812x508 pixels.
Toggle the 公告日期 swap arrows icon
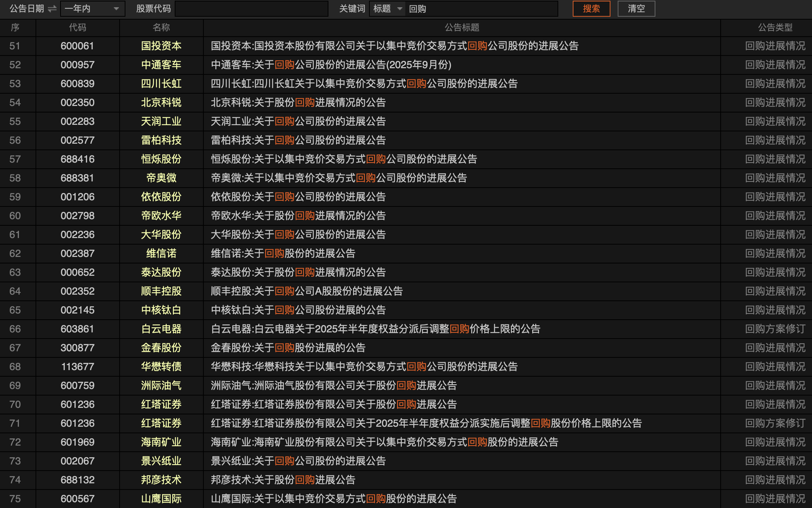click(x=52, y=9)
